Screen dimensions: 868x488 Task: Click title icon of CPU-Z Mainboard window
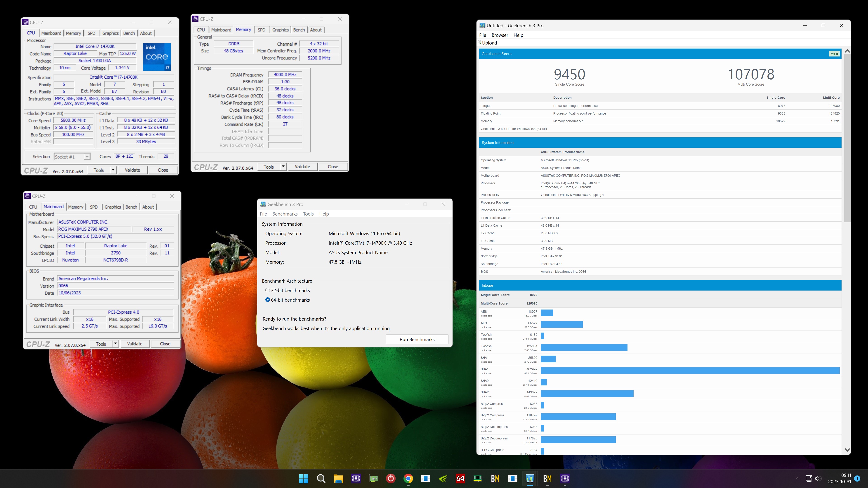[28, 196]
